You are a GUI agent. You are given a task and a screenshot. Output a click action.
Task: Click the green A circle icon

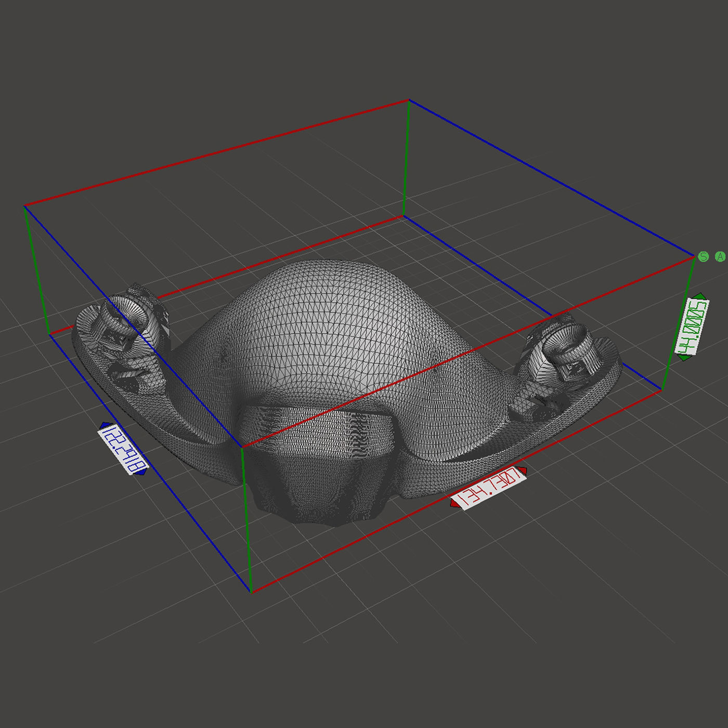pyautogui.click(x=720, y=256)
